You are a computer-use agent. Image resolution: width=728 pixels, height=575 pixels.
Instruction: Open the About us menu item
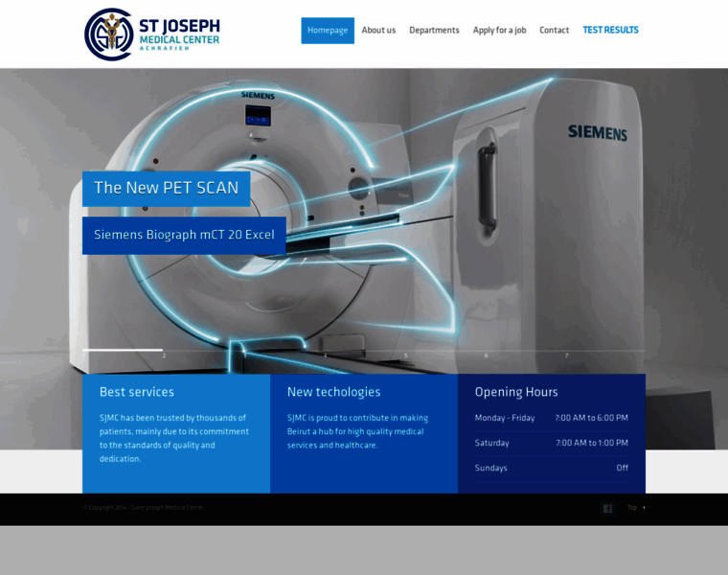378,31
